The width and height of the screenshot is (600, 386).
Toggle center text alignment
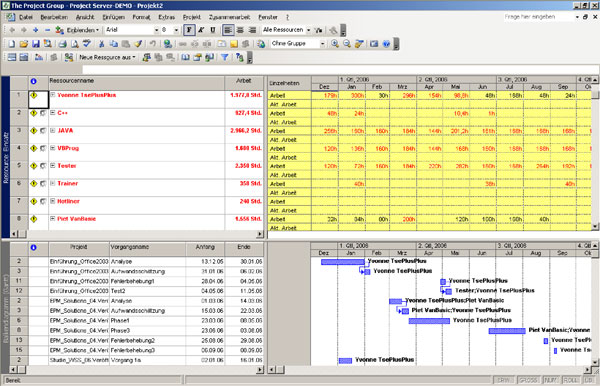tap(240, 30)
